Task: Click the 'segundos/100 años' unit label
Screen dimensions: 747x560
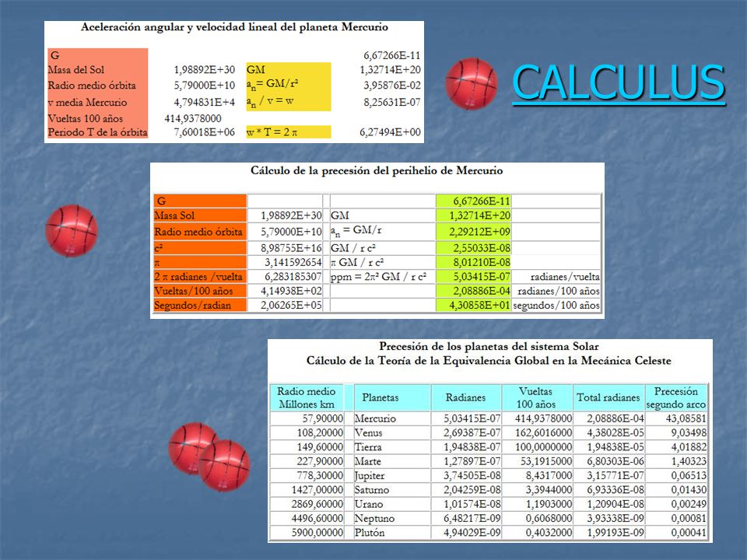Action: tap(556, 305)
